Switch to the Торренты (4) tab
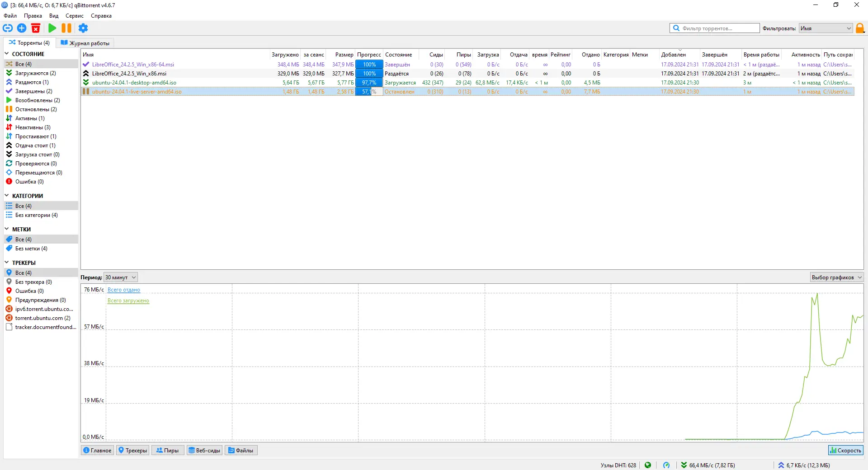The height and width of the screenshot is (470, 868). (x=29, y=43)
